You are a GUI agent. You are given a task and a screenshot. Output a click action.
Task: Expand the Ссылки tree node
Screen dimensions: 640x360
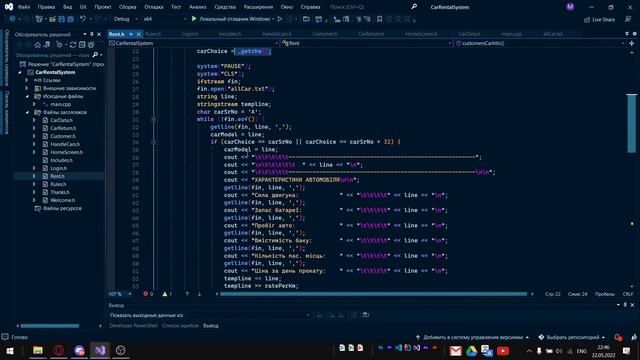tap(27, 80)
